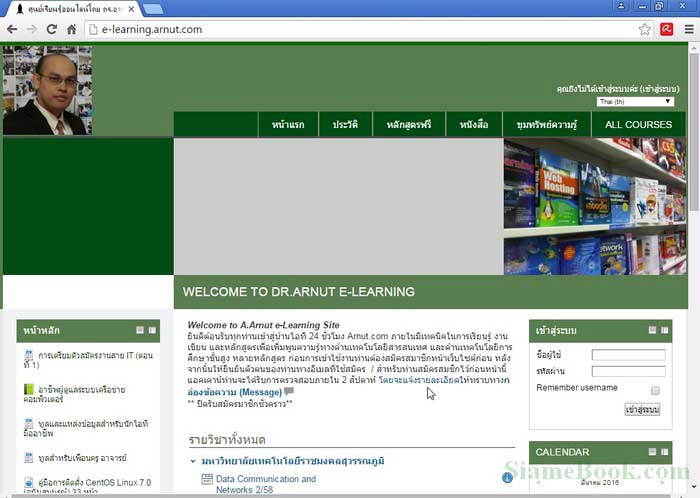
Task: Click the blue info icon beside Data Communication course
Action: (x=507, y=478)
